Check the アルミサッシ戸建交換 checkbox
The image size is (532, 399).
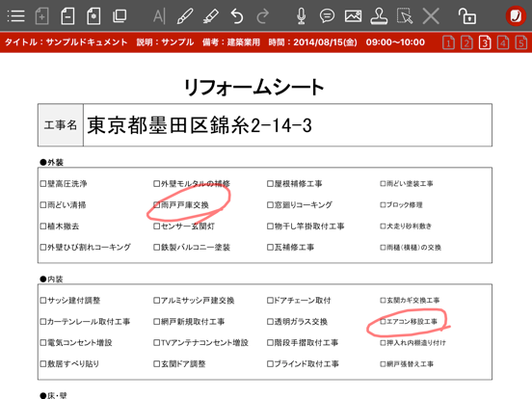point(156,301)
